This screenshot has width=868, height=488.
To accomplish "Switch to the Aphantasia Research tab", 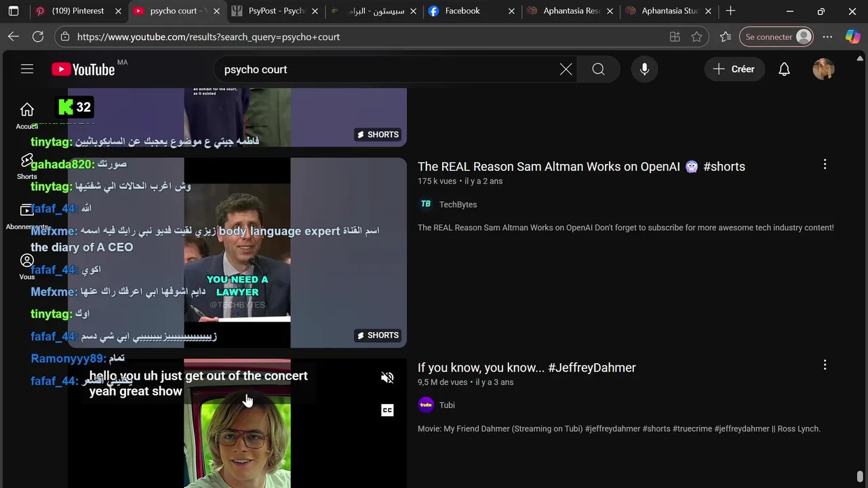I will [x=570, y=11].
